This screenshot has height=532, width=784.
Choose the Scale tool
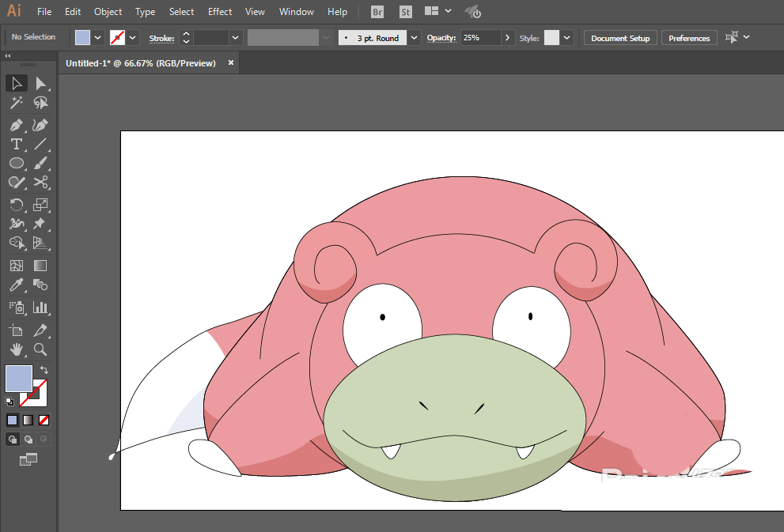[40, 204]
